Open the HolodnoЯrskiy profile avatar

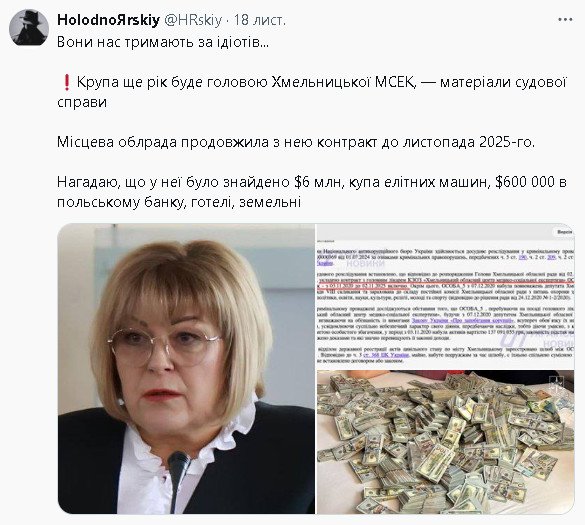point(29,28)
